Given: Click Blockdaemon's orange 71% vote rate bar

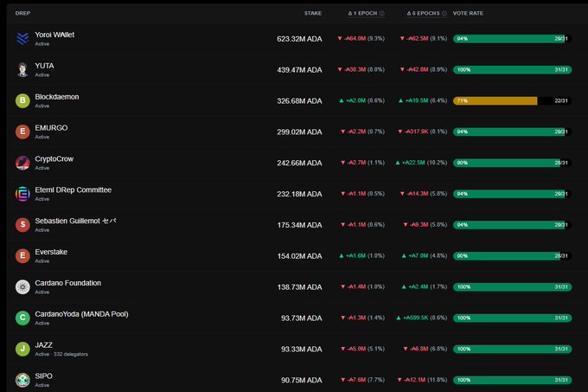Looking at the screenshot, I should 495,100.
